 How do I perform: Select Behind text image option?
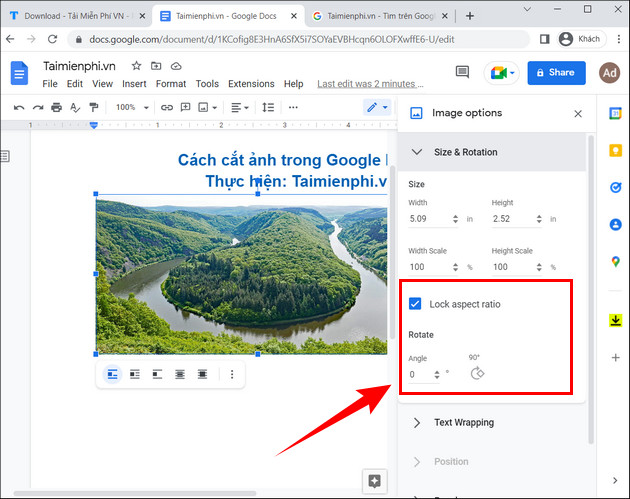[x=180, y=374]
